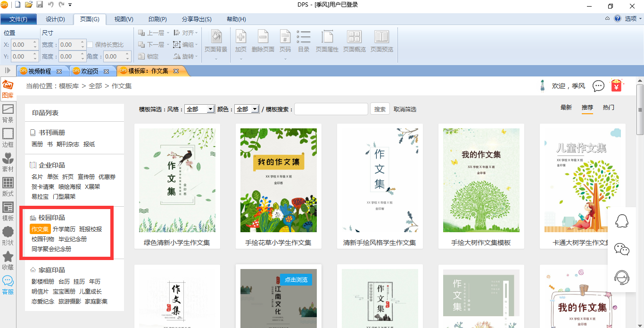
Task: Select the 毕业纪念册 category link
Action: [73, 239]
